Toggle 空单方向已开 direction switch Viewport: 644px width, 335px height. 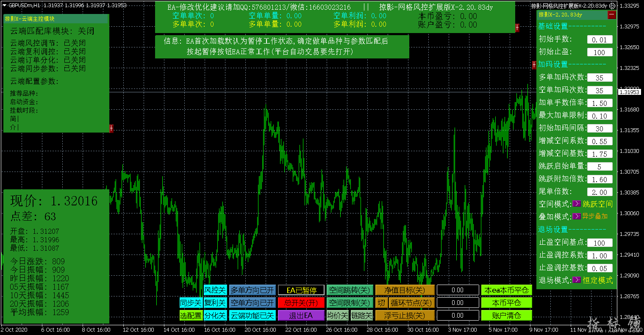253,303
